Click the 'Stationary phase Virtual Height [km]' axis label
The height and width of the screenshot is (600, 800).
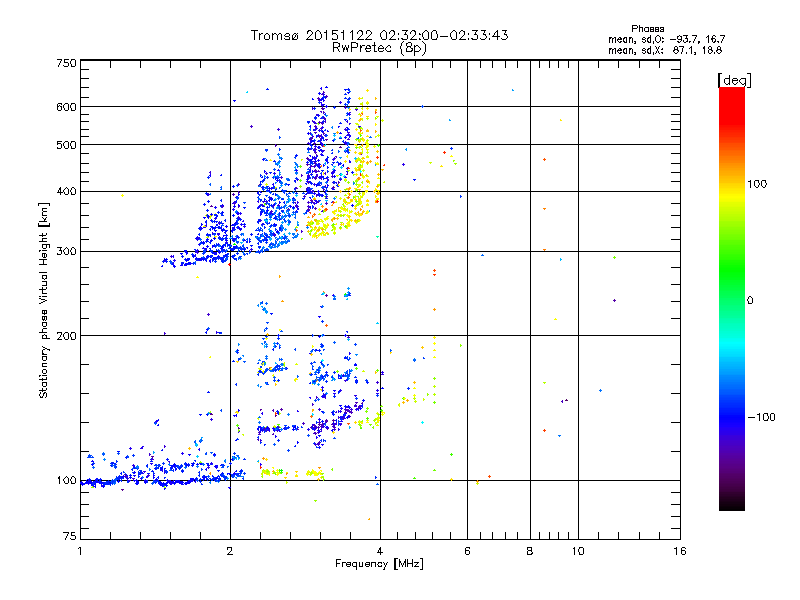(44, 300)
